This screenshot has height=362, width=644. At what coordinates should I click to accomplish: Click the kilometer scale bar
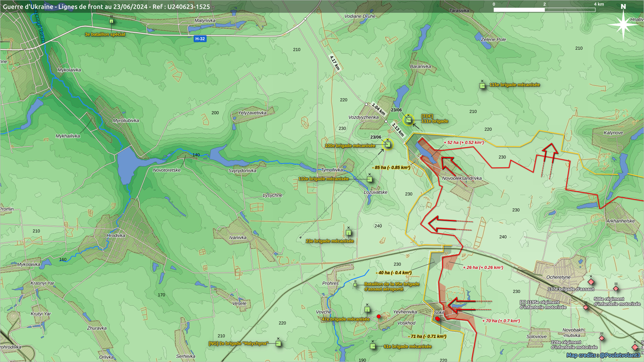[x=544, y=10]
